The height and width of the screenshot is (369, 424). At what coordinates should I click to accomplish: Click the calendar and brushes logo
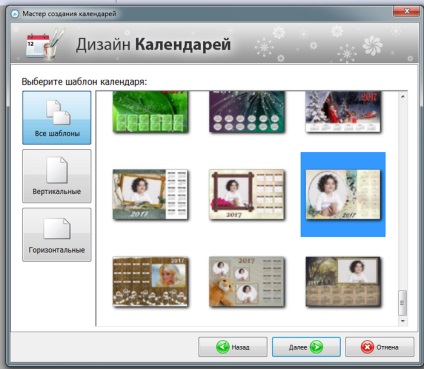(x=44, y=44)
